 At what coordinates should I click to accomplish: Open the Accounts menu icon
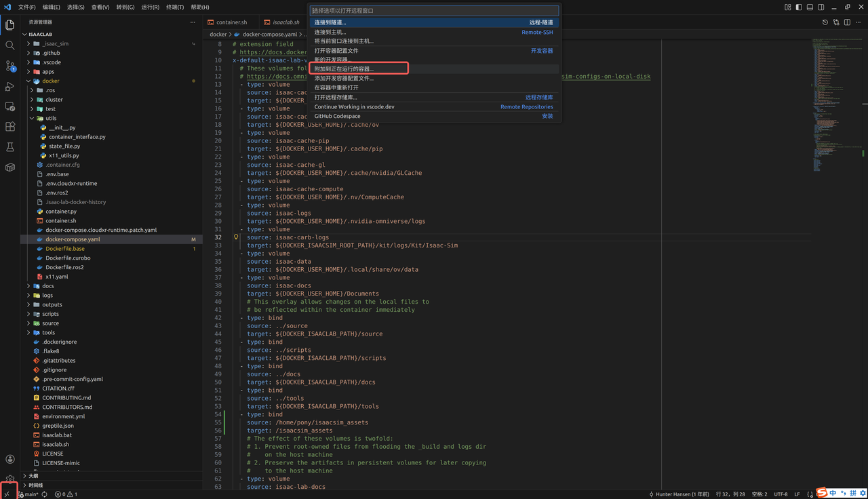(9, 460)
